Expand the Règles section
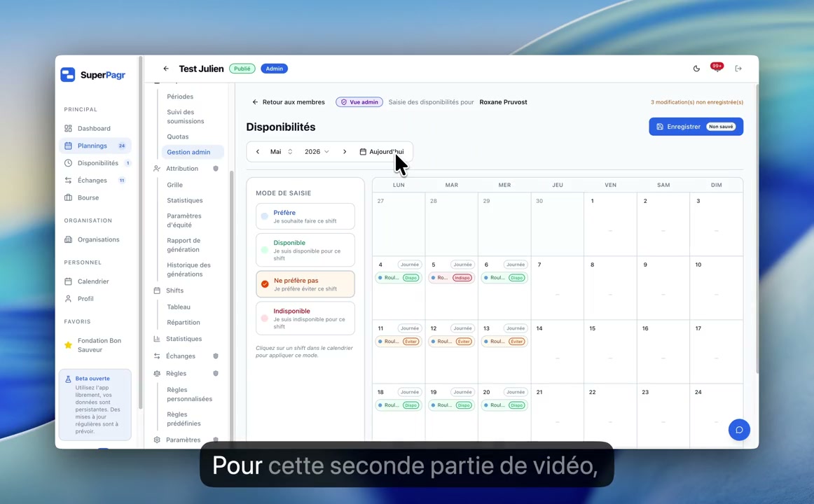Image resolution: width=814 pixels, height=504 pixels. 176,373
